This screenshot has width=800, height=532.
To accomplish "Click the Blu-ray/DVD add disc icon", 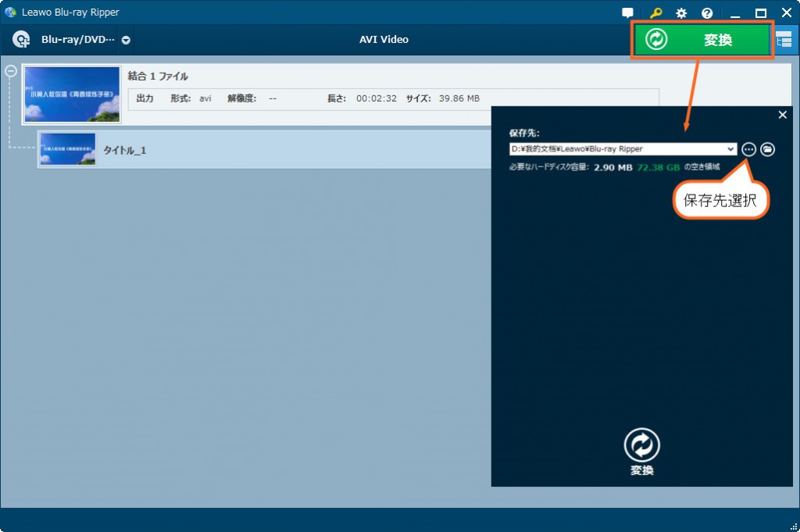I will click(21, 39).
